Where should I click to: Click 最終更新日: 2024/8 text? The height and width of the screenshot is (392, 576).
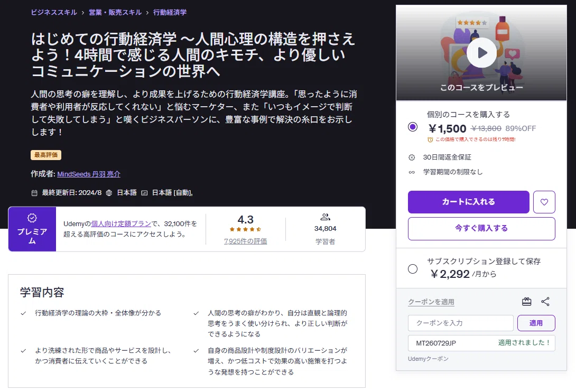tap(72, 192)
